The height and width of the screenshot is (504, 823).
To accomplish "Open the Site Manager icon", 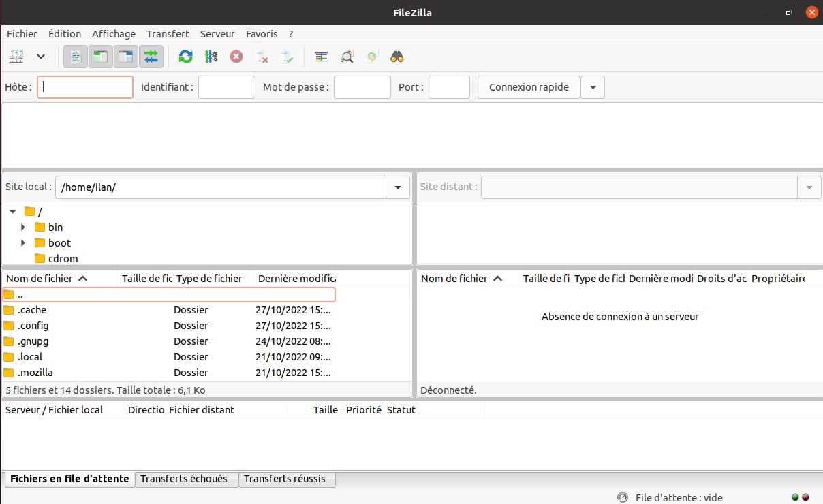I will (x=16, y=57).
